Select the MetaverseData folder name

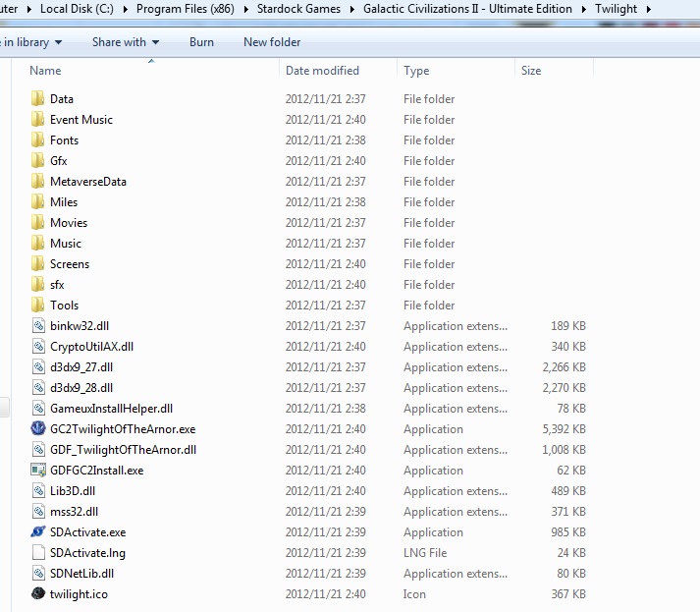pos(88,182)
